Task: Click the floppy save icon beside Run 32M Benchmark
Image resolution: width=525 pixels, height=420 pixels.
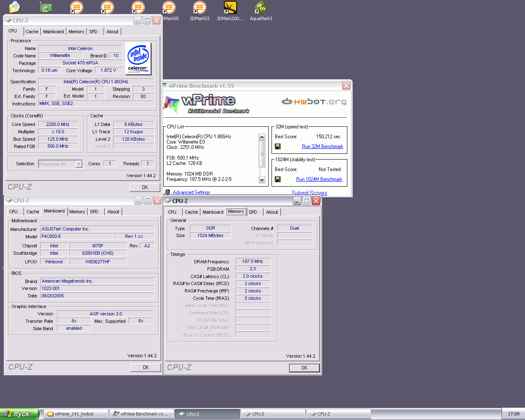Action: [278, 146]
